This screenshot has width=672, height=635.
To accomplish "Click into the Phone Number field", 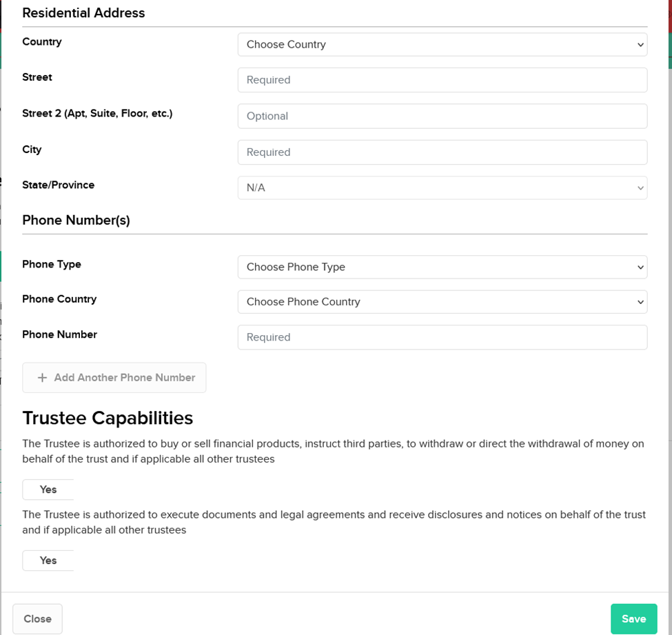I will tap(442, 337).
